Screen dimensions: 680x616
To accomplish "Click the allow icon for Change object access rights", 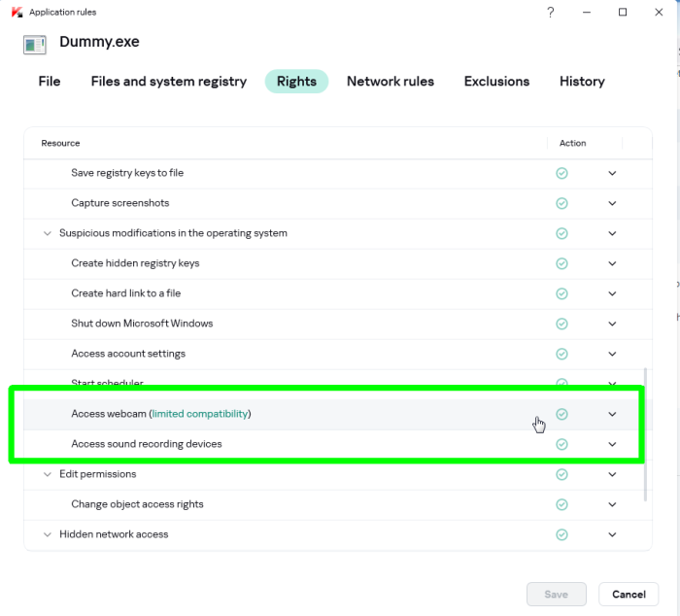I will (561, 504).
